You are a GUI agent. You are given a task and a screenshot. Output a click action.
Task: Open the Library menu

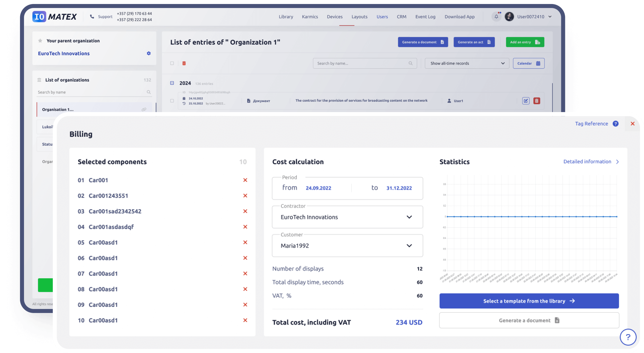click(x=286, y=17)
